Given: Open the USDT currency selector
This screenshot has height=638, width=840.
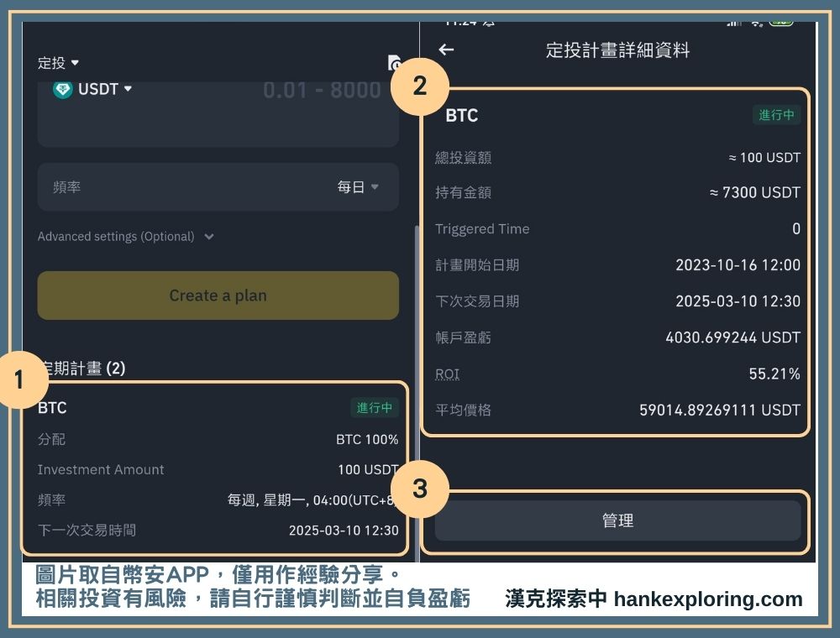Looking at the screenshot, I should click(105, 89).
